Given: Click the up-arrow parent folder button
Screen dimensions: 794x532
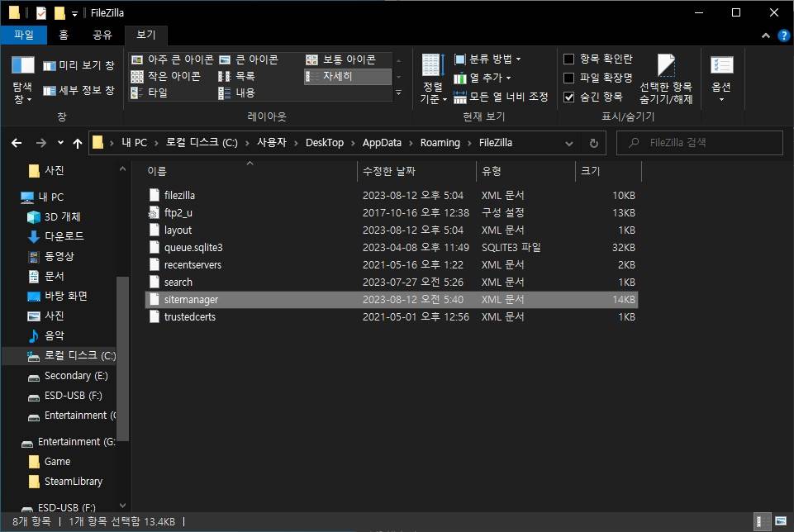Looking at the screenshot, I should (78, 143).
